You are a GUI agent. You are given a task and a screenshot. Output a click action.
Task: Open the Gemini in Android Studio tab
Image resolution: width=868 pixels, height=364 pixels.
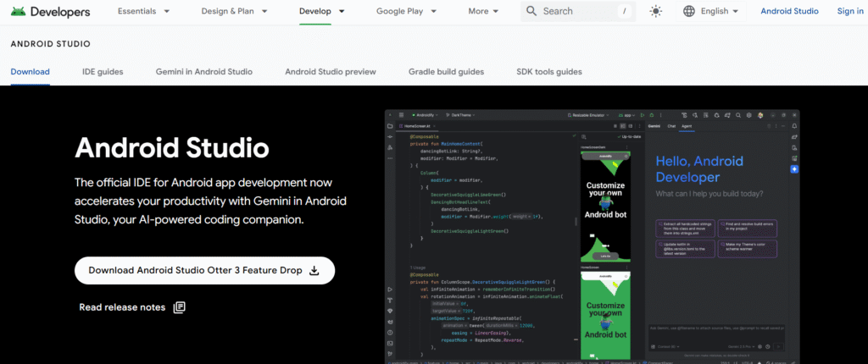pos(203,72)
